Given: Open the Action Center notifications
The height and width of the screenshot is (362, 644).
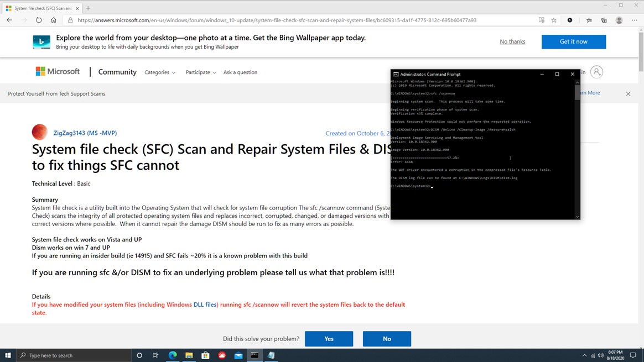Looking at the screenshot, I should 633,355.
